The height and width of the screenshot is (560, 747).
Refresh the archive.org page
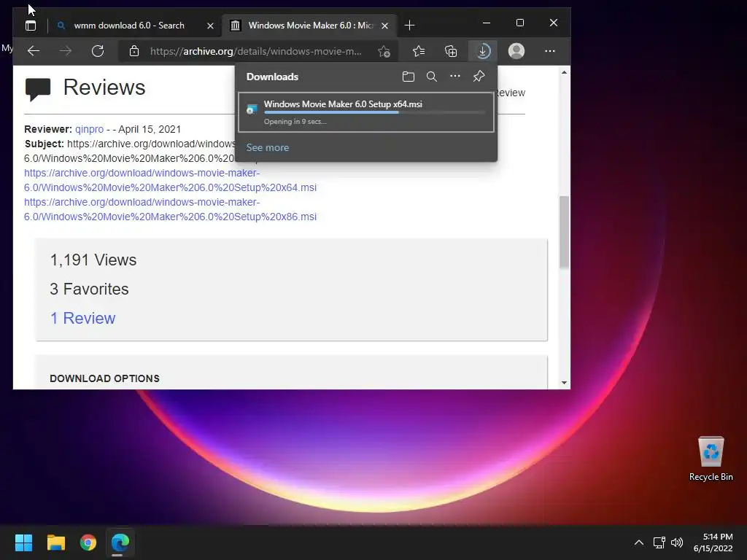[x=98, y=51]
